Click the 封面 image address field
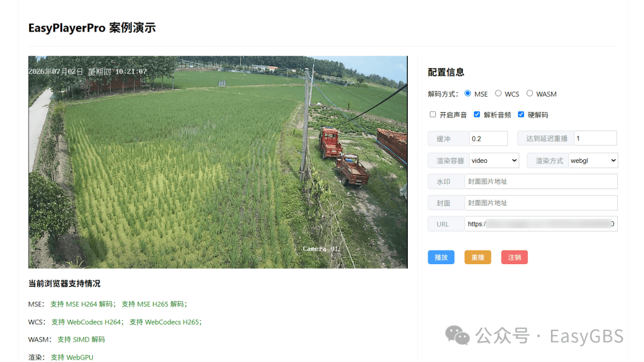The image size is (644, 362). (x=541, y=203)
